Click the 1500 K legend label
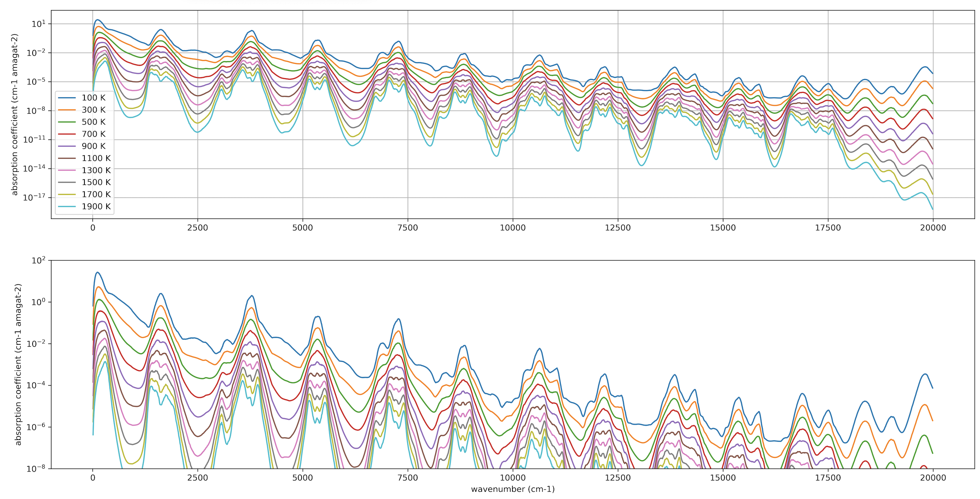The image size is (980, 499). pos(96,183)
